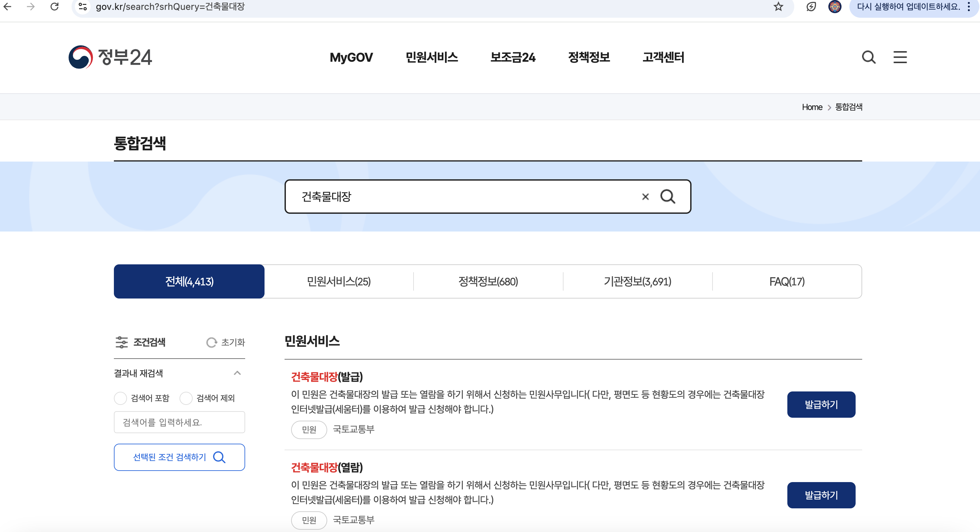This screenshot has width=980, height=532.
Task: Reload the page with the refresh icon
Action: tap(54, 7)
